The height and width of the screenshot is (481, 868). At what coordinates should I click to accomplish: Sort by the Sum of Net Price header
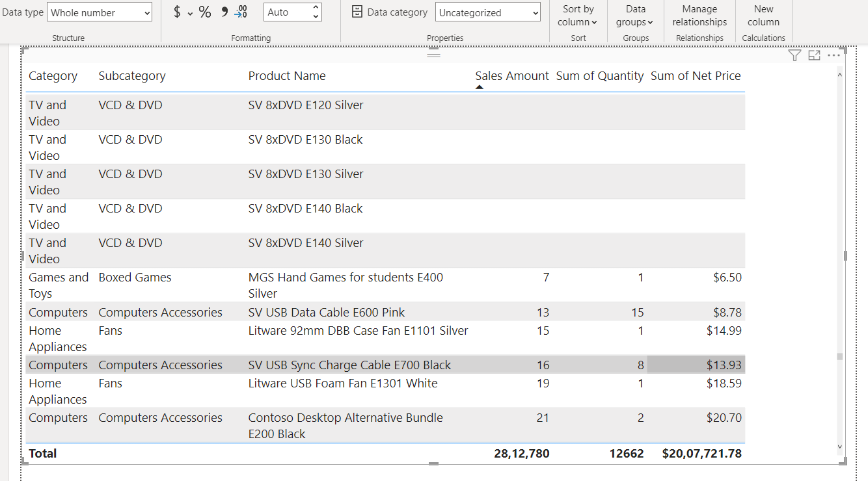point(696,76)
